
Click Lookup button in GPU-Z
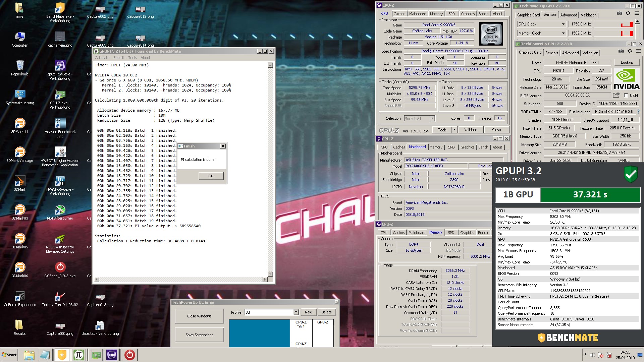pyautogui.click(x=627, y=62)
